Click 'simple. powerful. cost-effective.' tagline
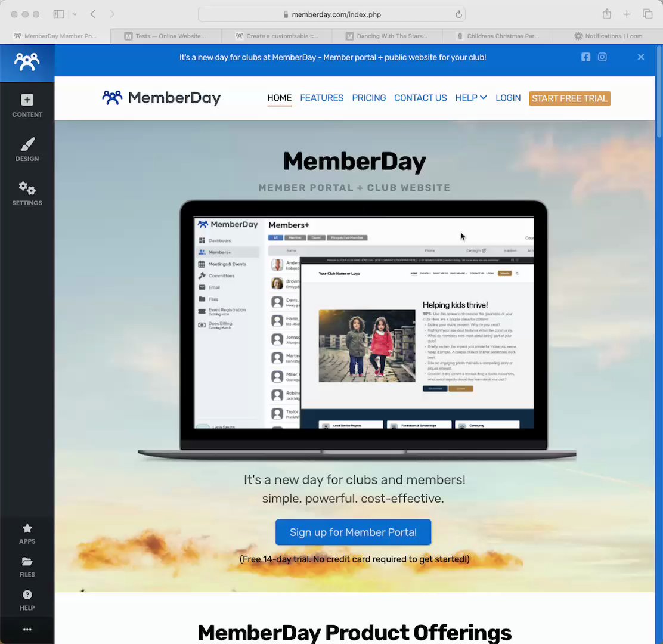The height and width of the screenshot is (644, 663). coord(353,499)
